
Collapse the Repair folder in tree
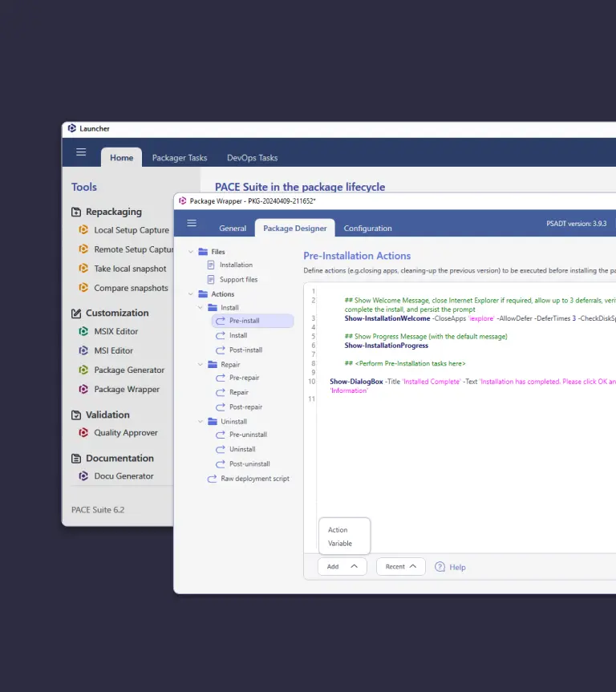coord(201,365)
